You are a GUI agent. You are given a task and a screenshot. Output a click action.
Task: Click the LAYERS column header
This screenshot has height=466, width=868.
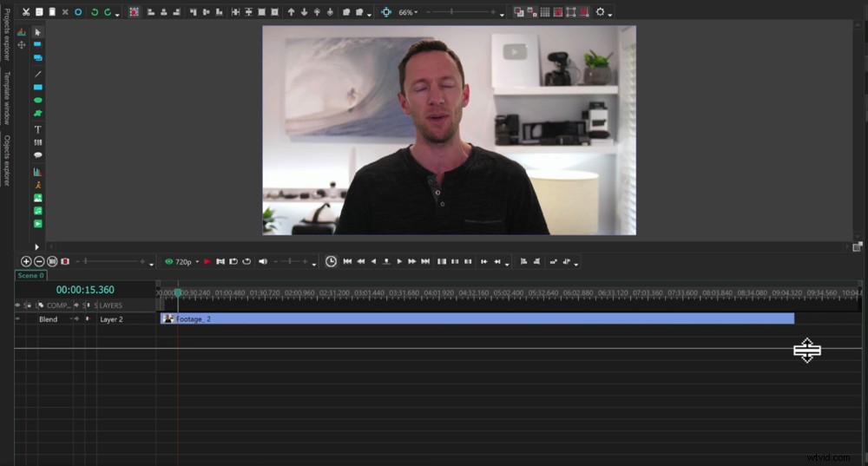[111, 305]
